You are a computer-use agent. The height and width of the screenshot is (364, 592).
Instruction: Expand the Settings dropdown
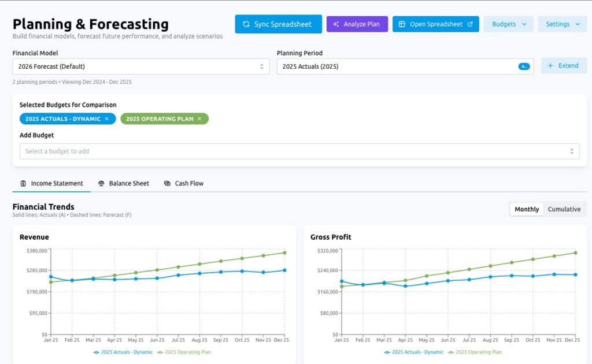point(562,24)
